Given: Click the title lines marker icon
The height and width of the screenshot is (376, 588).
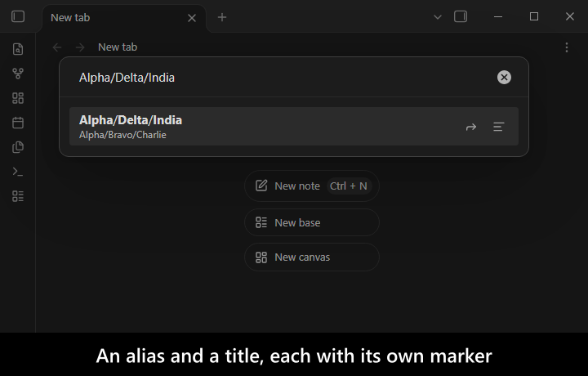Looking at the screenshot, I should pyautogui.click(x=498, y=127).
